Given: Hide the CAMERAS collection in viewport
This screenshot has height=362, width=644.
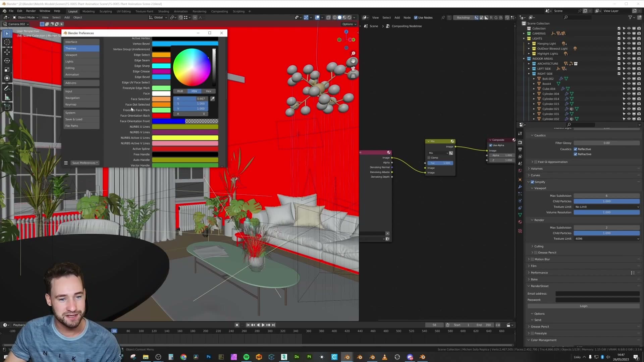Looking at the screenshot, I should pyautogui.click(x=629, y=34).
